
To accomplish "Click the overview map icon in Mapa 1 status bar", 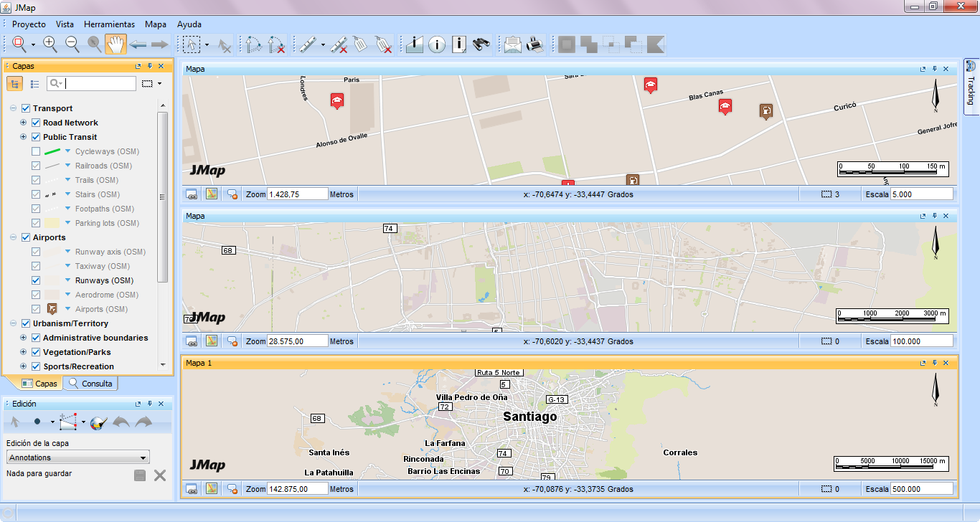I will 212,489.
